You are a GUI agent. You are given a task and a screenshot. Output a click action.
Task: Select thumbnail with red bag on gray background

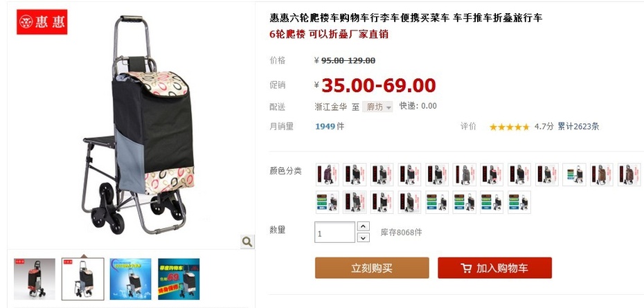pos(35,279)
